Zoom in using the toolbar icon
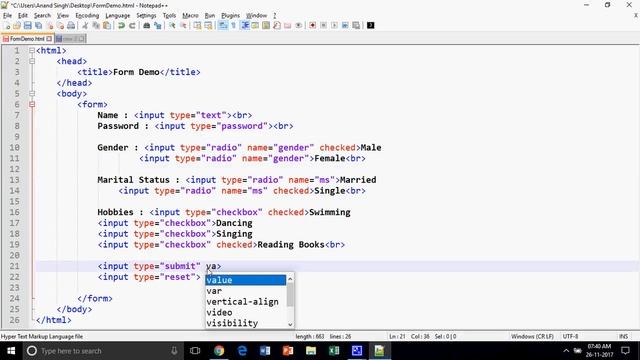Image resolution: width=640 pixels, height=360 pixels. coord(172,25)
